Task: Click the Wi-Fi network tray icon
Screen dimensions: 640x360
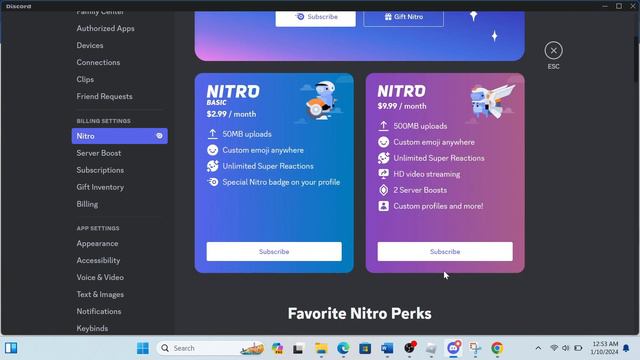Action: click(x=554, y=348)
